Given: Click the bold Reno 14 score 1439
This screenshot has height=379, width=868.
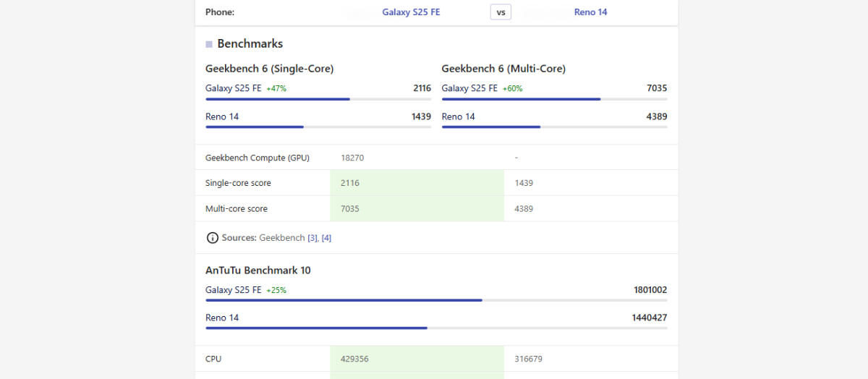Looking at the screenshot, I should [422, 116].
